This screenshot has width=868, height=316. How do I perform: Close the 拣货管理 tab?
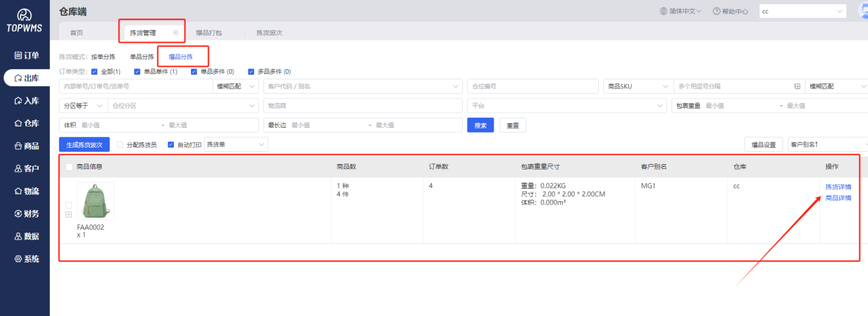click(175, 33)
